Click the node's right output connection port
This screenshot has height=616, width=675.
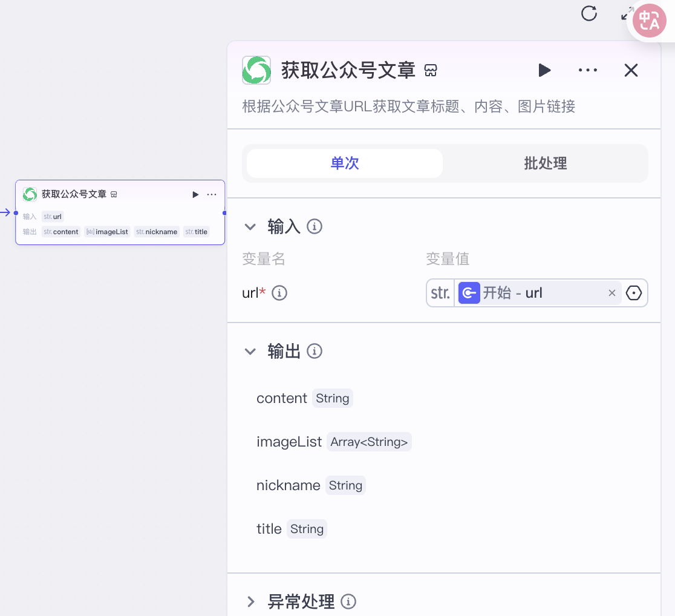pyautogui.click(x=224, y=213)
